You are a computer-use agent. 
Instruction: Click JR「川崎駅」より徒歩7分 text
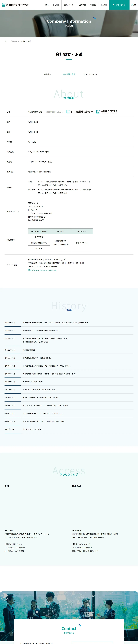pos(82,548)
